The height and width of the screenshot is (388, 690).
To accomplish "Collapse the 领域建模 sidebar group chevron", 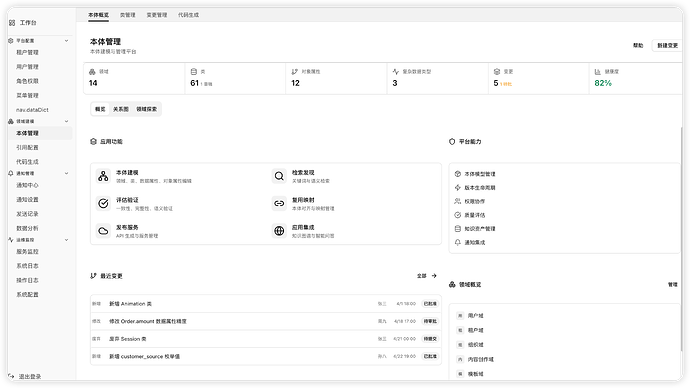I will pos(66,121).
